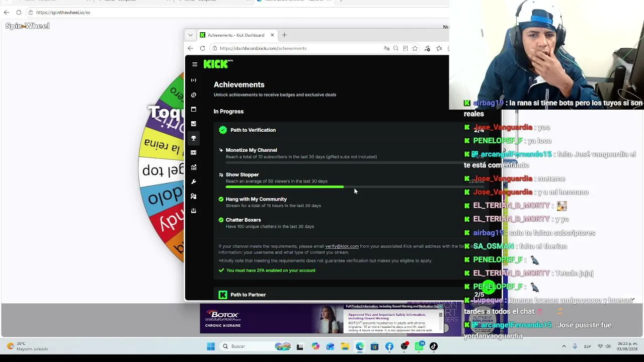Open the favorites list icon in Kick toolbar
644x362 pixels.
coord(439,48)
